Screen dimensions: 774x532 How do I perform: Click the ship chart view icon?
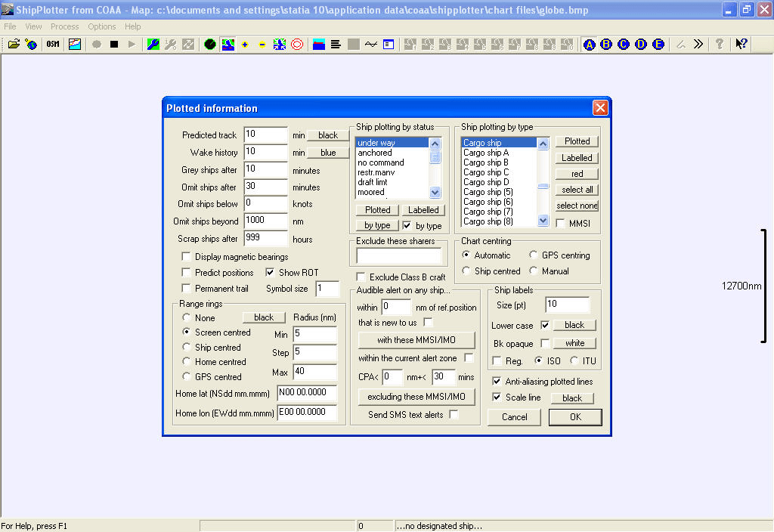228,45
